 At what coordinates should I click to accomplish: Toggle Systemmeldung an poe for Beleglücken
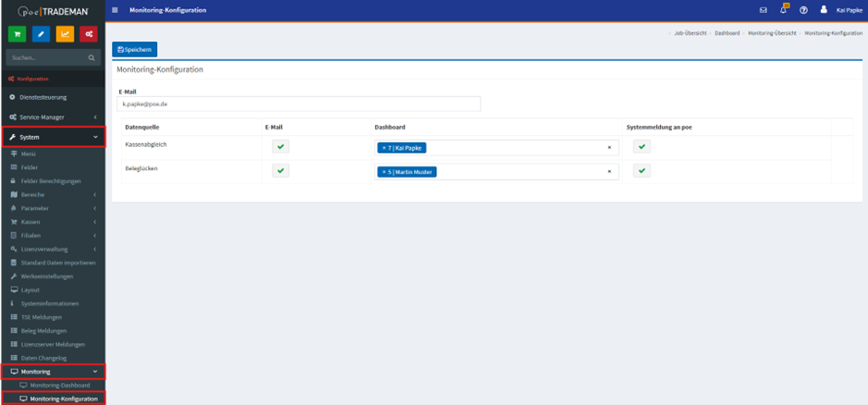[x=642, y=171]
